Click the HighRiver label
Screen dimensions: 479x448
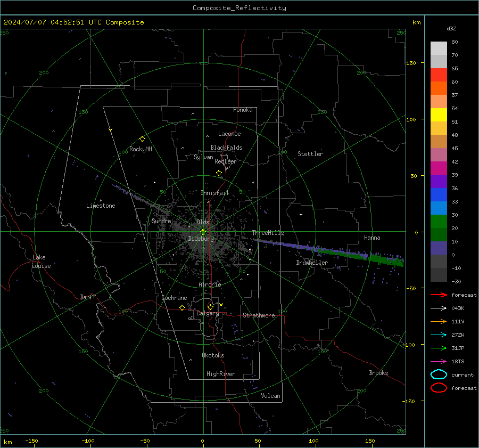pos(221,374)
